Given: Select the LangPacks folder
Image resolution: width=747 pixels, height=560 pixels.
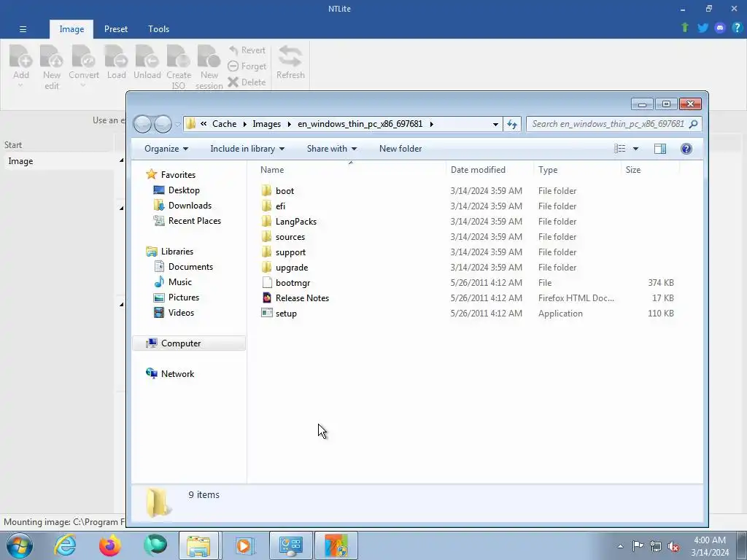Looking at the screenshot, I should pyautogui.click(x=296, y=222).
